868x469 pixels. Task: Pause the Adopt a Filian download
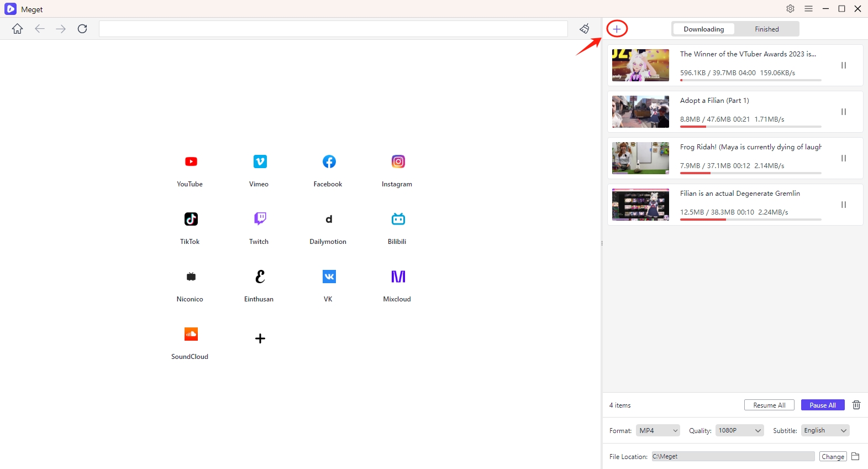(x=844, y=112)
